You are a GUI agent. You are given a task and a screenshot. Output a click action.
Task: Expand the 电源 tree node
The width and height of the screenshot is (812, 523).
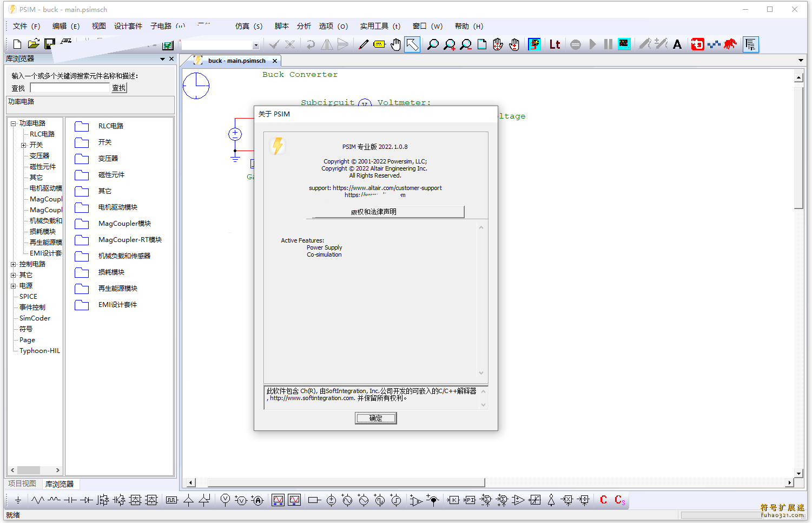(13, 286)
